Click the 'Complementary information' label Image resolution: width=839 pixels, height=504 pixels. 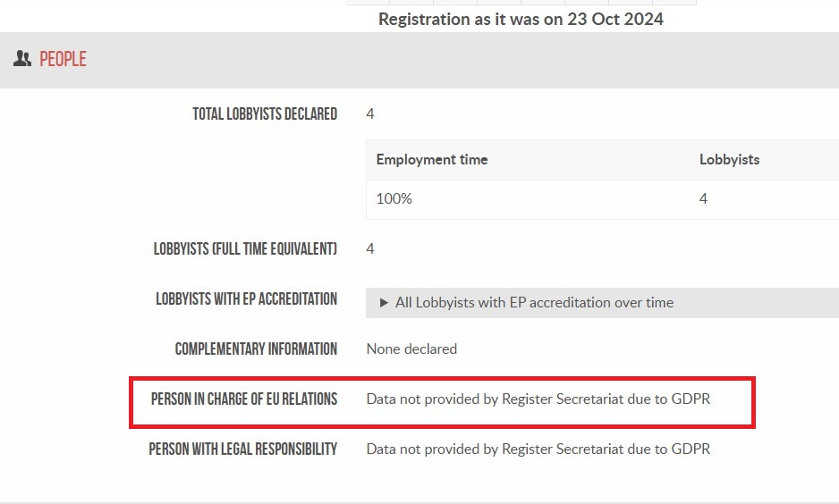pos(256,349)
